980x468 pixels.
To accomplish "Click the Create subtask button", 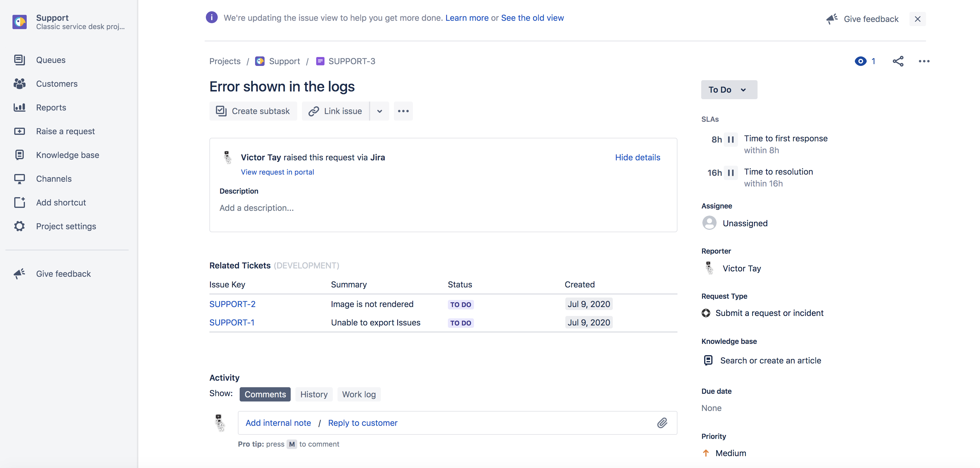I will 253,111.
